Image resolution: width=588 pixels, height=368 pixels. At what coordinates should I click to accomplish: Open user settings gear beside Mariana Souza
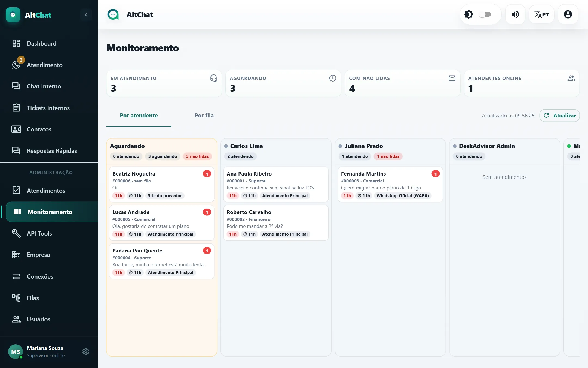[86, 352]
